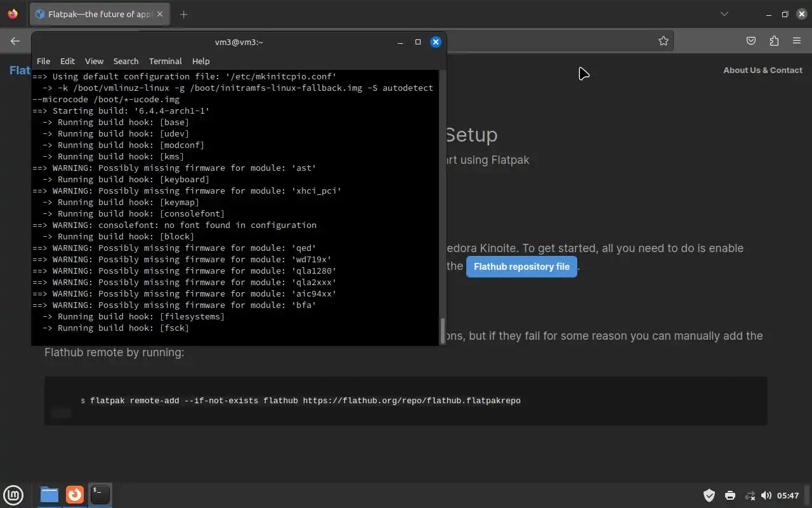812x508 pixels.
Task: Bookmark this page with the star icon
Action: [664, 41]
